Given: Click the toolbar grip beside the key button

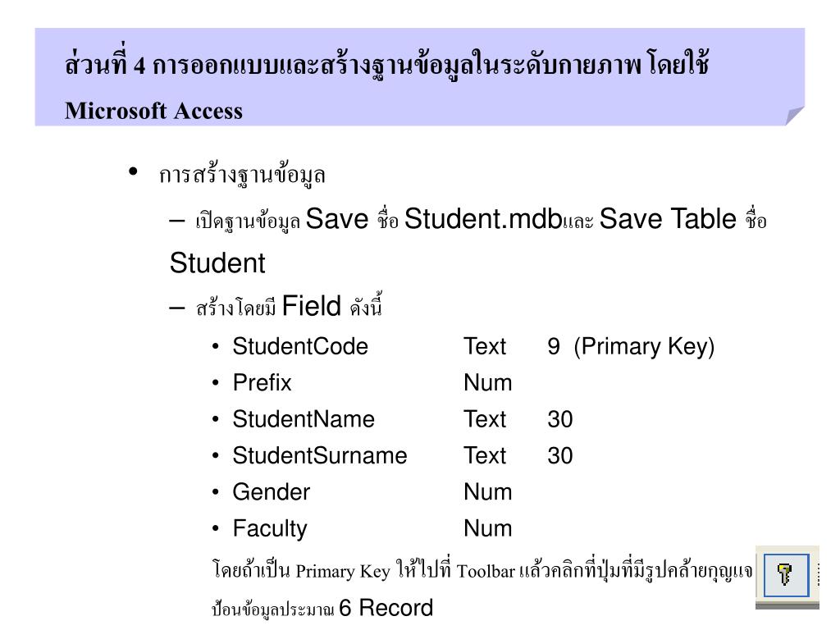Looking at the screenshot, I should pos(818,575).
